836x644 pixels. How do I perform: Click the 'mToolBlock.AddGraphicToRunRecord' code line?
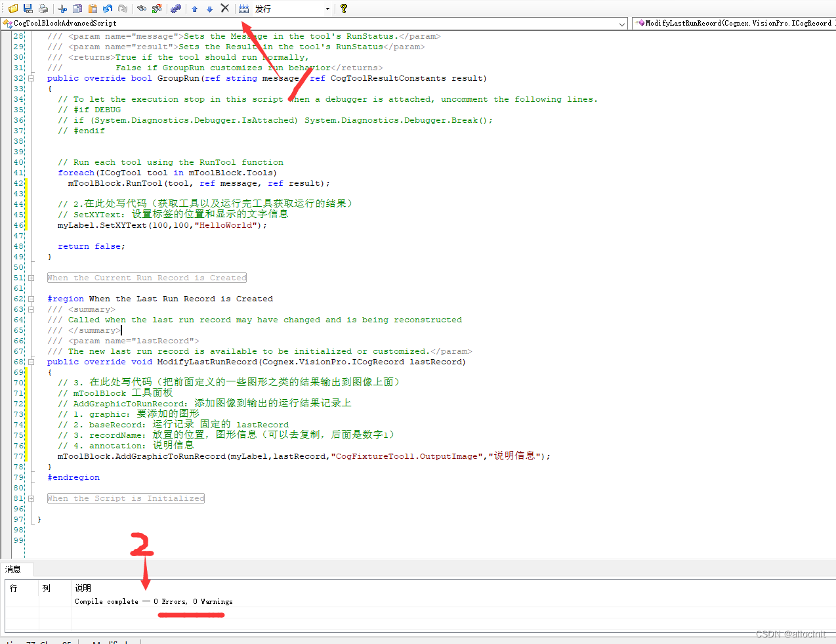tap(304, 456)
